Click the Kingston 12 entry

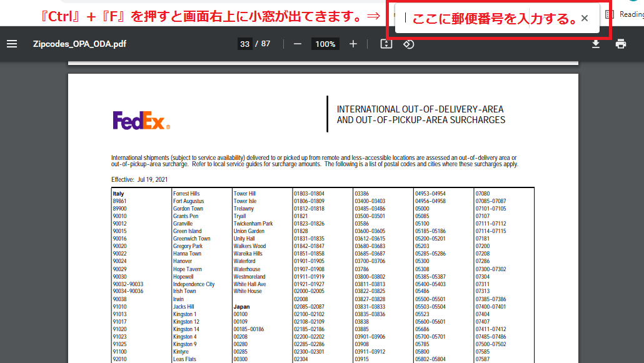186,322
